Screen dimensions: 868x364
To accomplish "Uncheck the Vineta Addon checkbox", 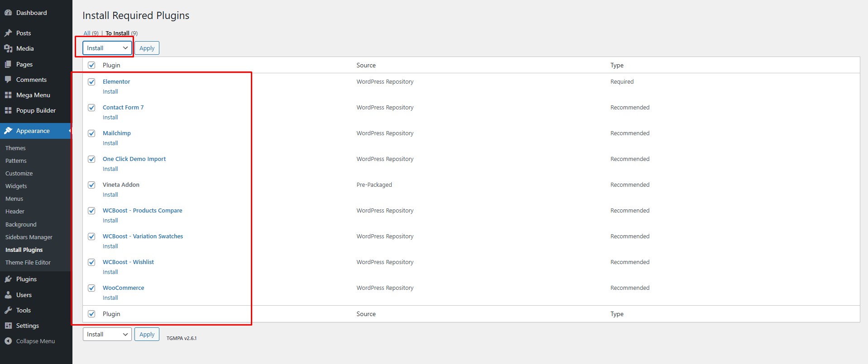I will [91, 185].
